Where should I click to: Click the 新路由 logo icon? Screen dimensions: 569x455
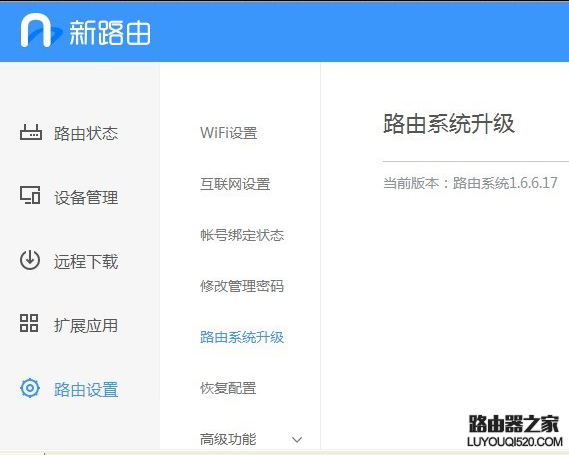[x=40, y=30]
